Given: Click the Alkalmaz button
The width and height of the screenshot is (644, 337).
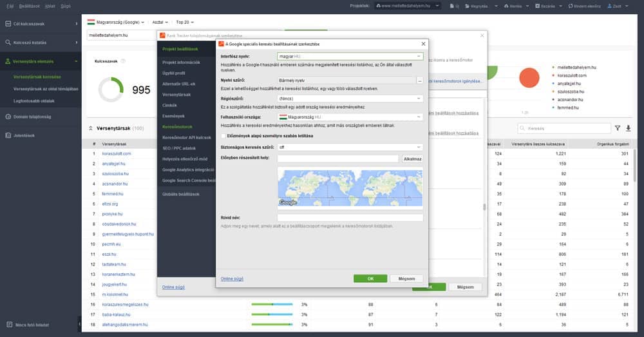Looking at the screenshot, I should click(x=412, y=159).
